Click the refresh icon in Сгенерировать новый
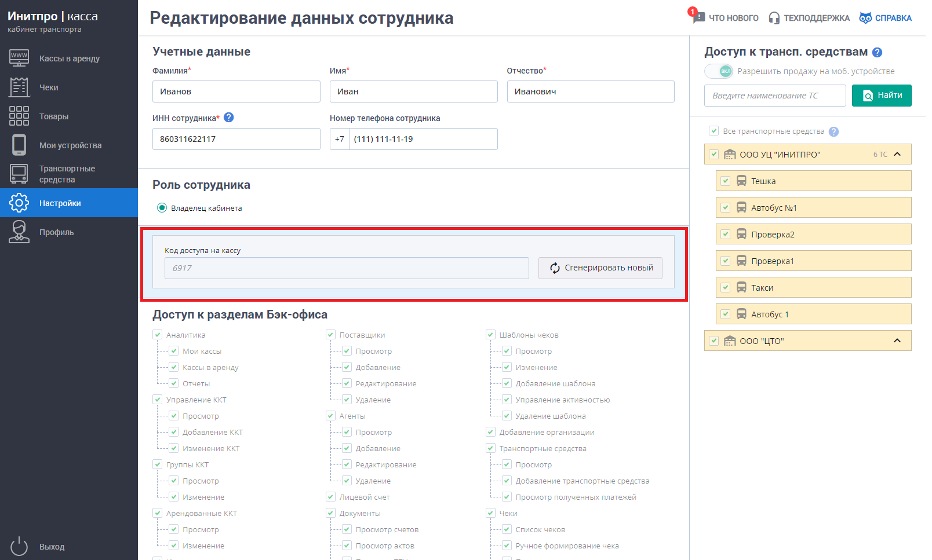The width and height of the screenshot is (932, 560). click(555, 268)
